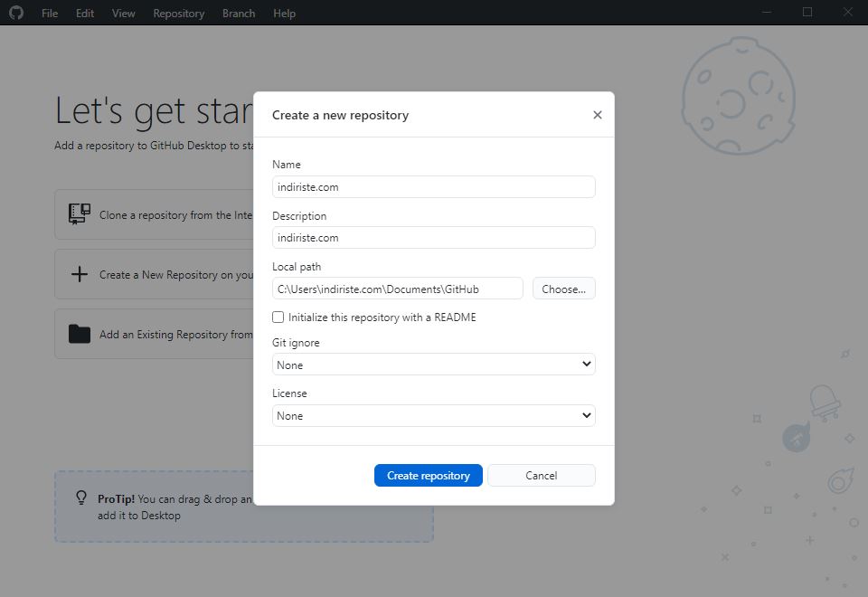Open the Repository menu
This screenshot has height=597, width=868.
(x=179, y=13)
